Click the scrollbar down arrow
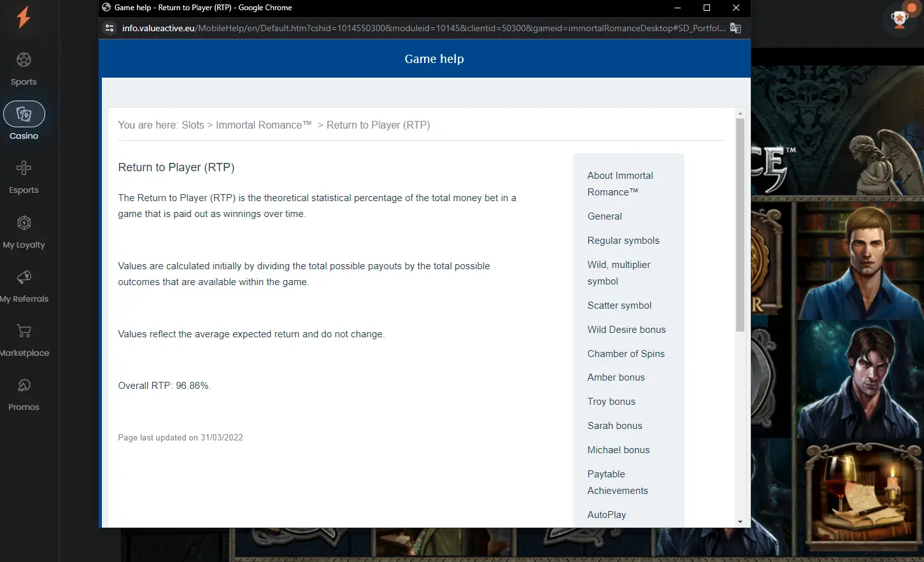 pyautogui.click(x=740, y=522)
